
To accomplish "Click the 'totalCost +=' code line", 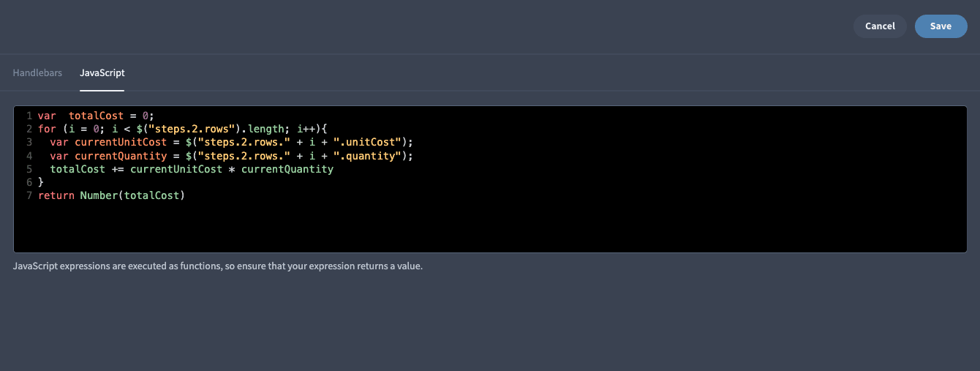I will click(192, 169).
